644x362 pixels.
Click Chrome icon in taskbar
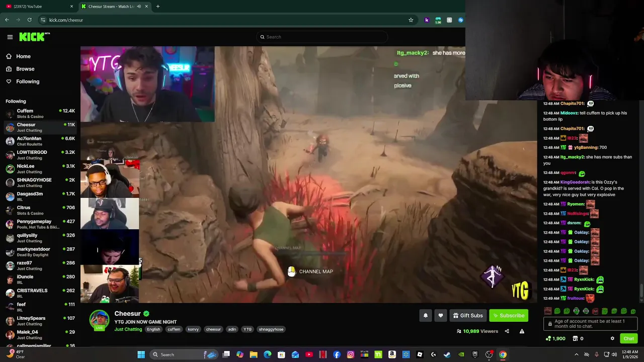tap(503, 354)
